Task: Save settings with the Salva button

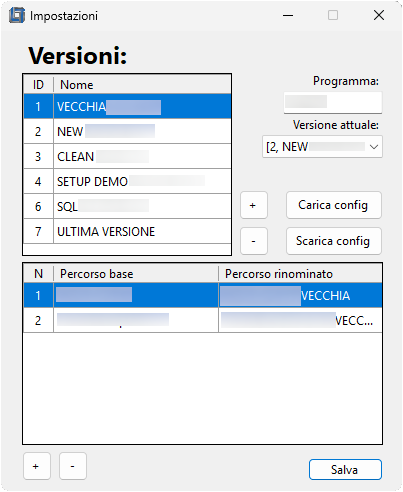Action: [x=345, y=470]
